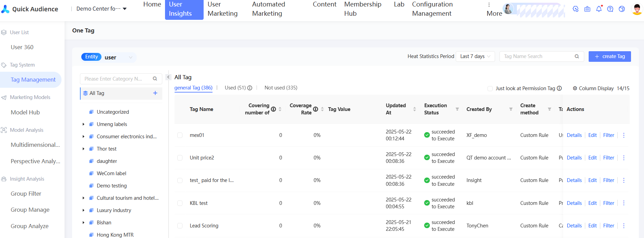Click the plus icon beside All Tag
Viewport: 644px width, 238px height.
click(155, 93)
